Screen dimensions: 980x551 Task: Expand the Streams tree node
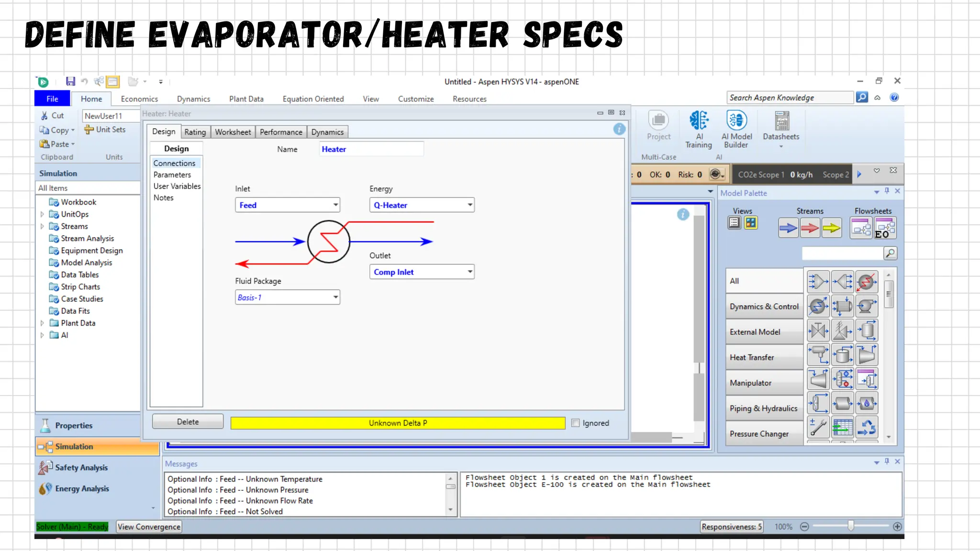[42, 226]
